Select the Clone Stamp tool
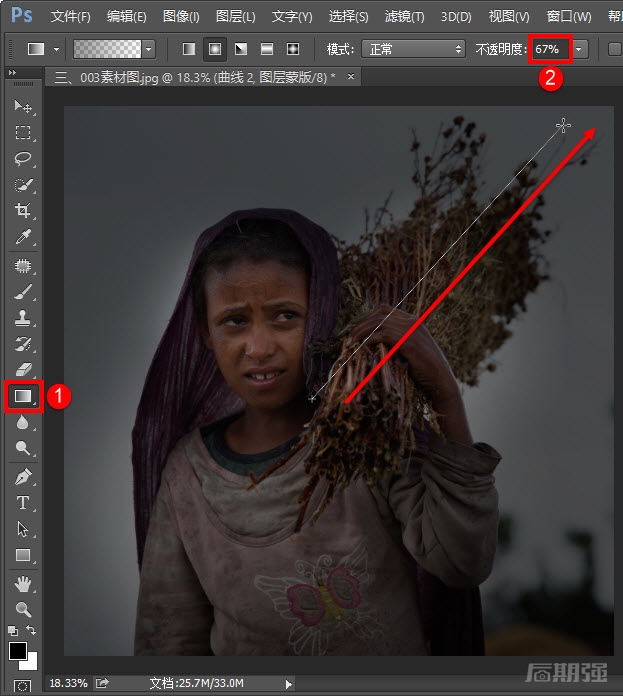This screenshot has height=696, width=623. click(23, 318)
